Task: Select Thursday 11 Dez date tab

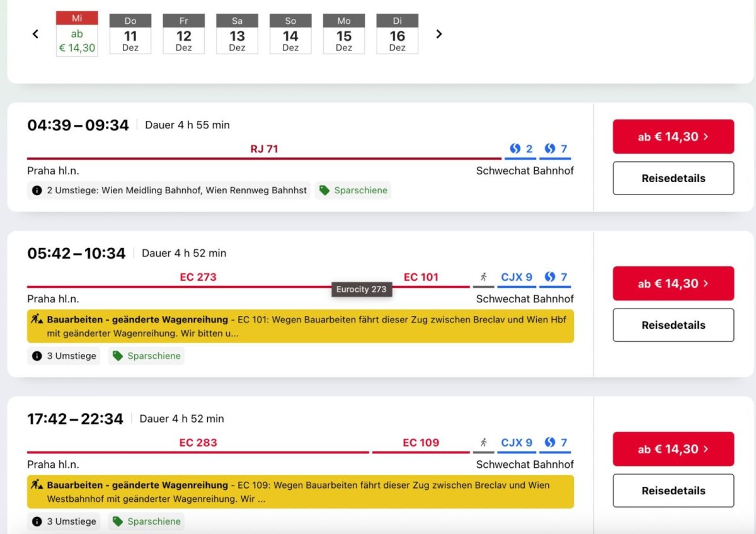Action: pos(130,34)
